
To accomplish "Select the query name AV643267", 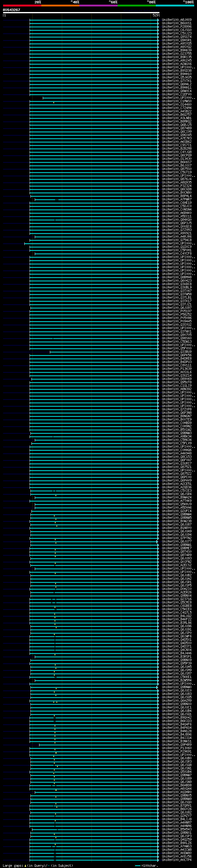I will [11, 10].
